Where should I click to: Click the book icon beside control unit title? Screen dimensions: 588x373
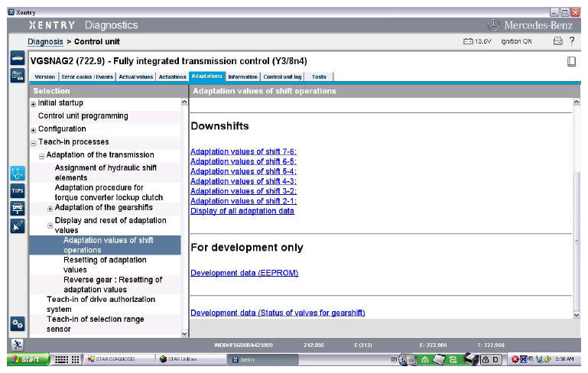(571, 62)
